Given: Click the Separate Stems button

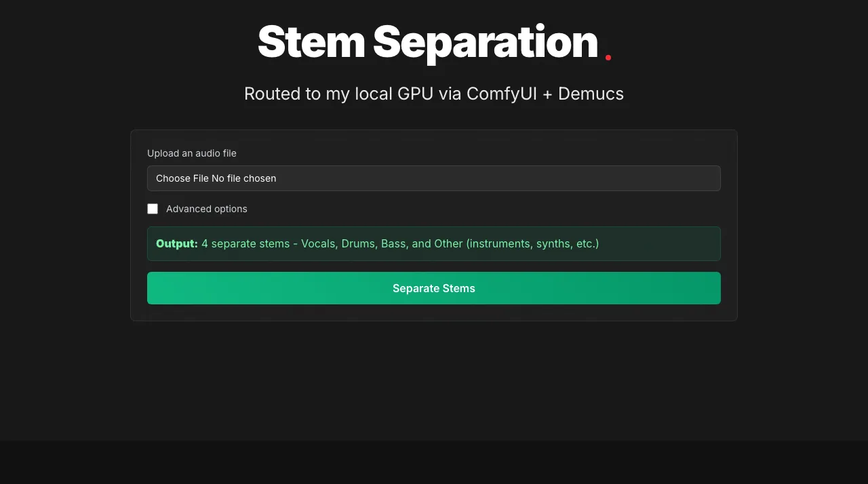Looking at the screenshot, I should tap(434, 288).
